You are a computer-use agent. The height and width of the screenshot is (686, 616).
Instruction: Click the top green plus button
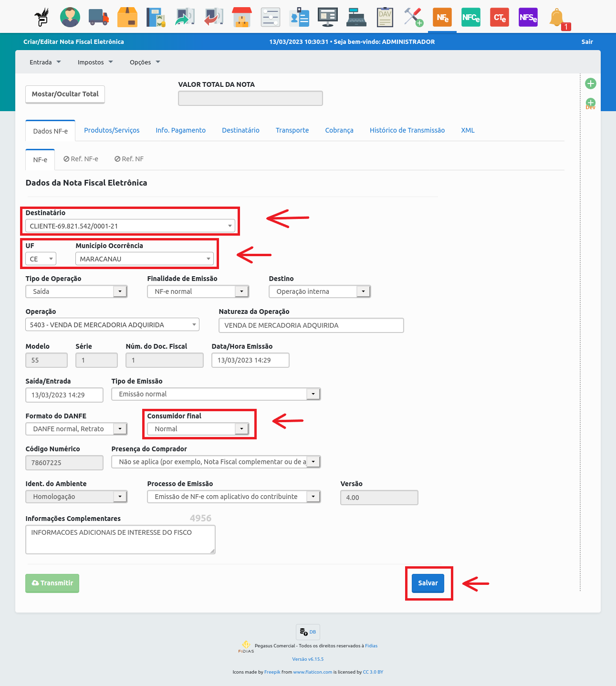click(591, 83)
